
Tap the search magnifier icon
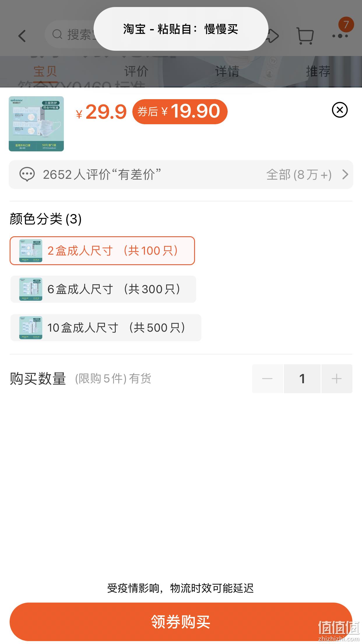coord(57,34)
